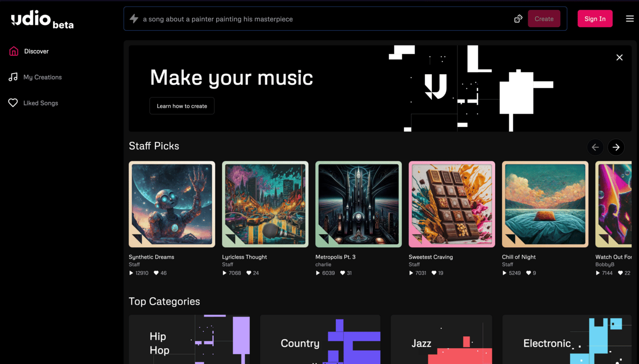Image resolution: width=639 pixels, height=364 pixels.
Task: Click the Create button
Action: point(544,19)
